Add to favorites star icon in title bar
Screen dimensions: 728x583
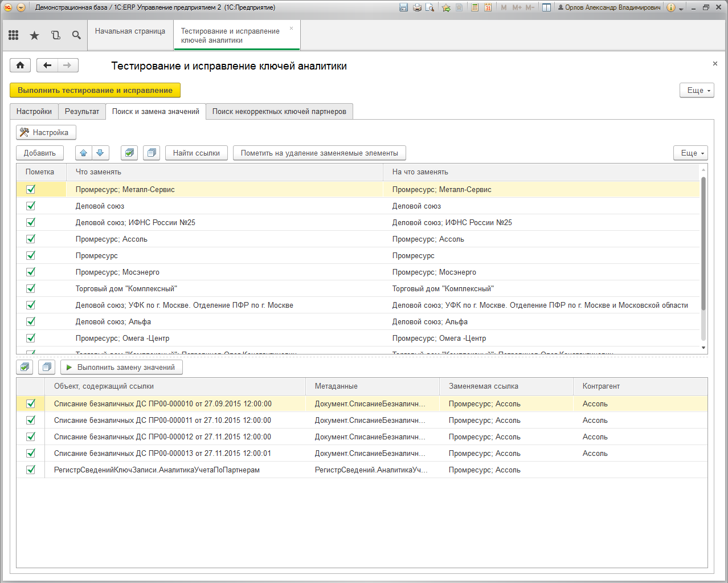(446, 7)
